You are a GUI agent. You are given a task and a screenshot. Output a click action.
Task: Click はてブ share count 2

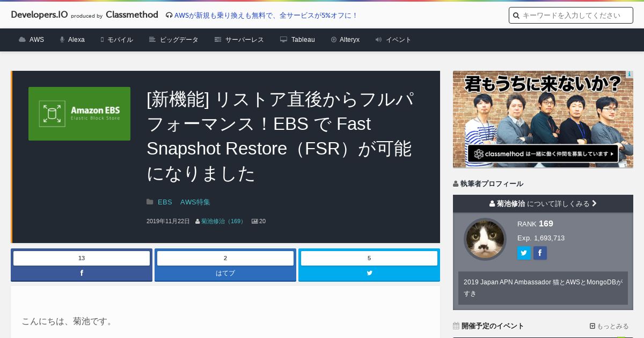[x=225, y=258]
